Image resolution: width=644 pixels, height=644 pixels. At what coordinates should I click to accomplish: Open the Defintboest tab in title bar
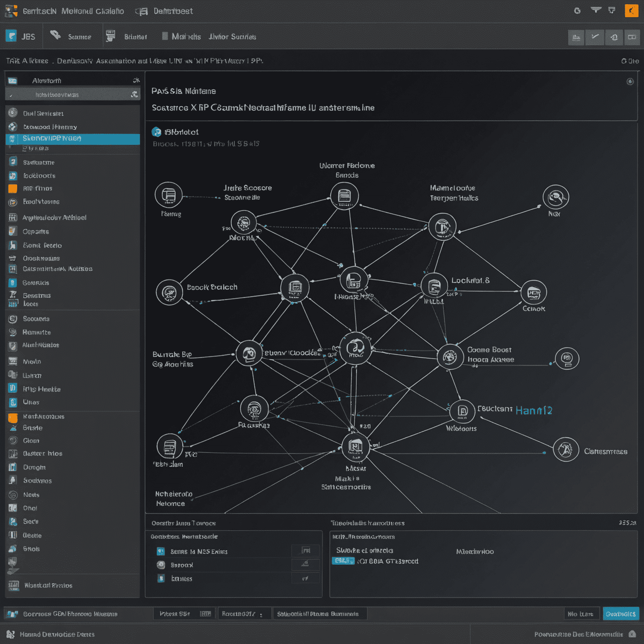click(x=164, y=11)
